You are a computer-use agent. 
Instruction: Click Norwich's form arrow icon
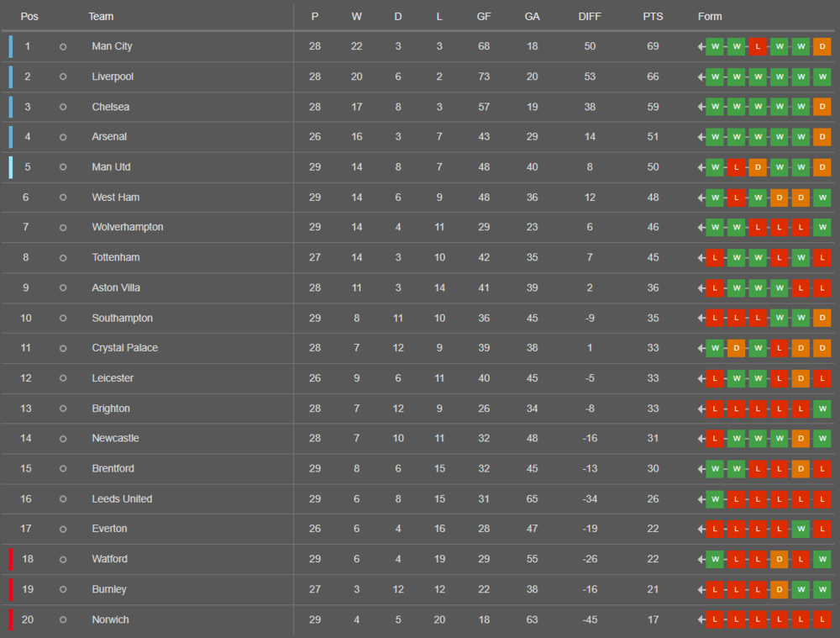[x=701, y=620]
